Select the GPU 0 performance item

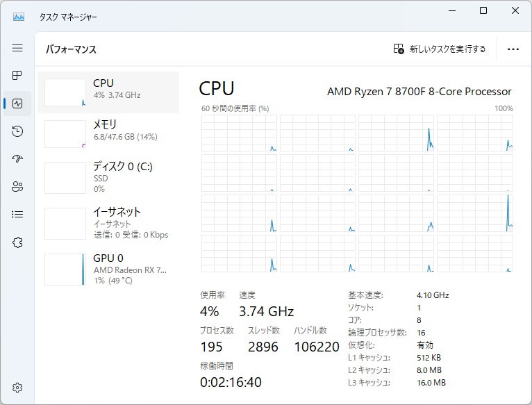click(108, 270)
